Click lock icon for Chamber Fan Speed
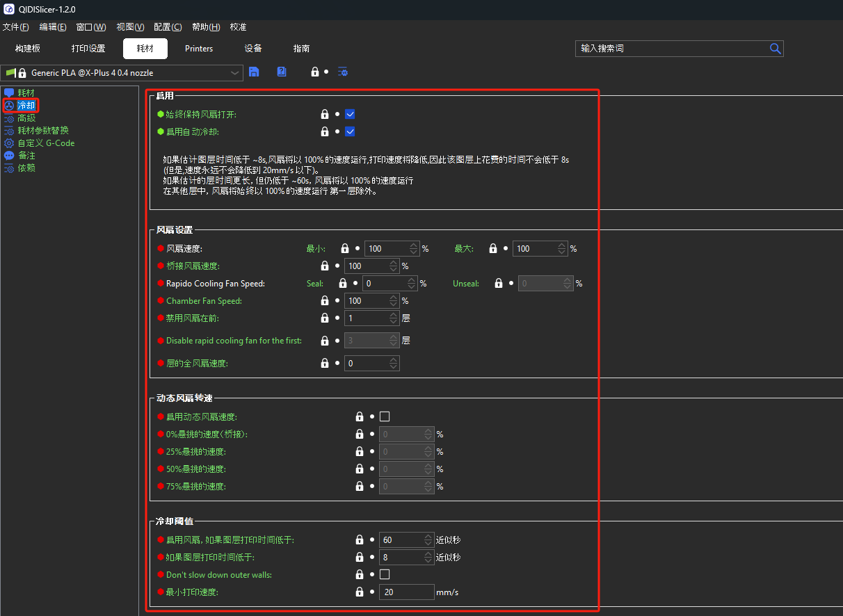 point(324,300)
